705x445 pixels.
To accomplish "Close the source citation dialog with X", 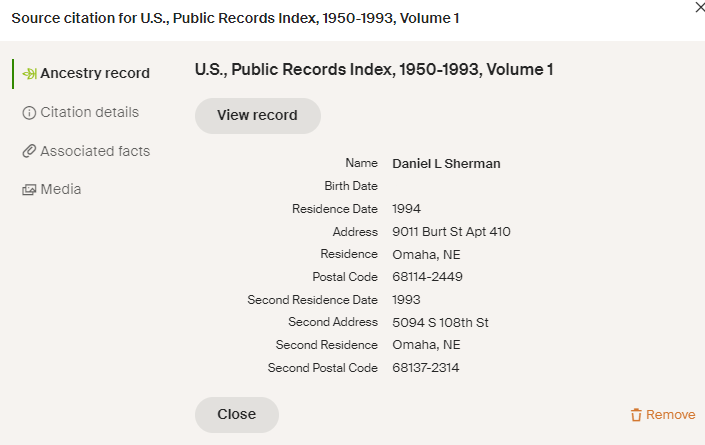I will click(698, 7).
